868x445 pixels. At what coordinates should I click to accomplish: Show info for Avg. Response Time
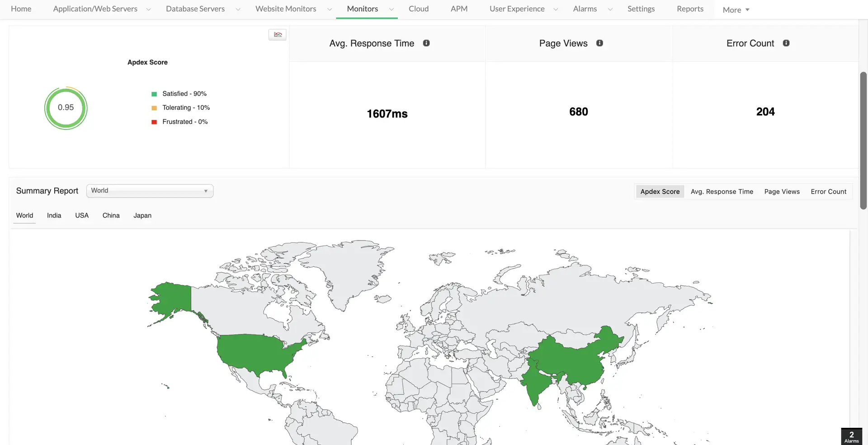(426, 43)
